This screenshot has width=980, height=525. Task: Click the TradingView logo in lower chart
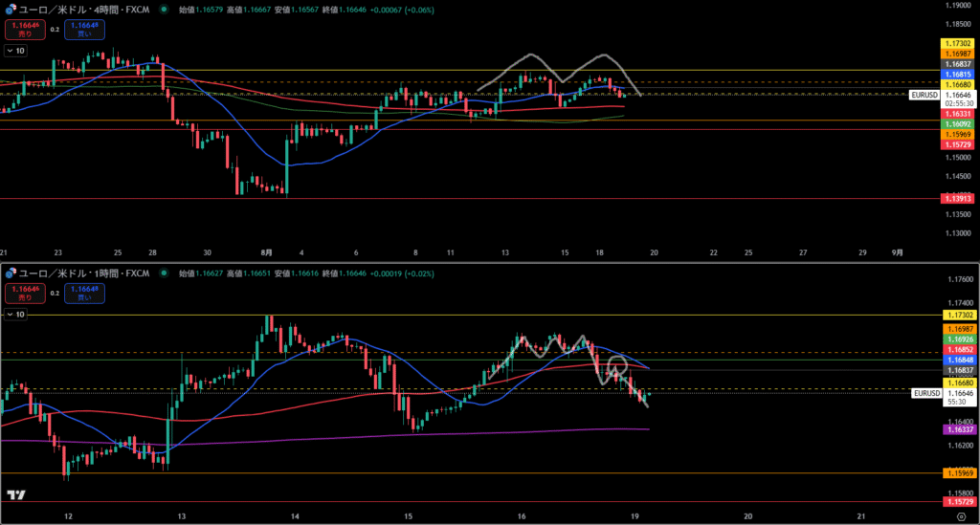[15, 494]
